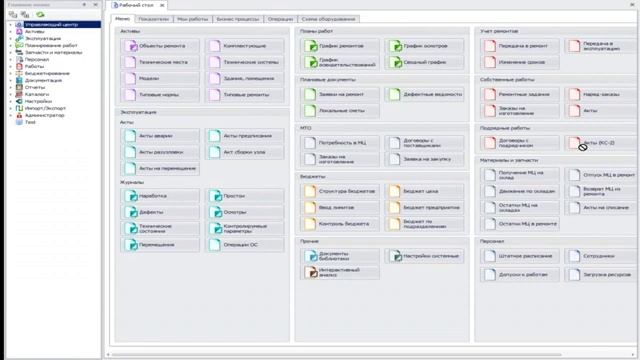Open the Типовые ремонты tile
This screenshot has width=640, height=360.
(x=244, y=95)
